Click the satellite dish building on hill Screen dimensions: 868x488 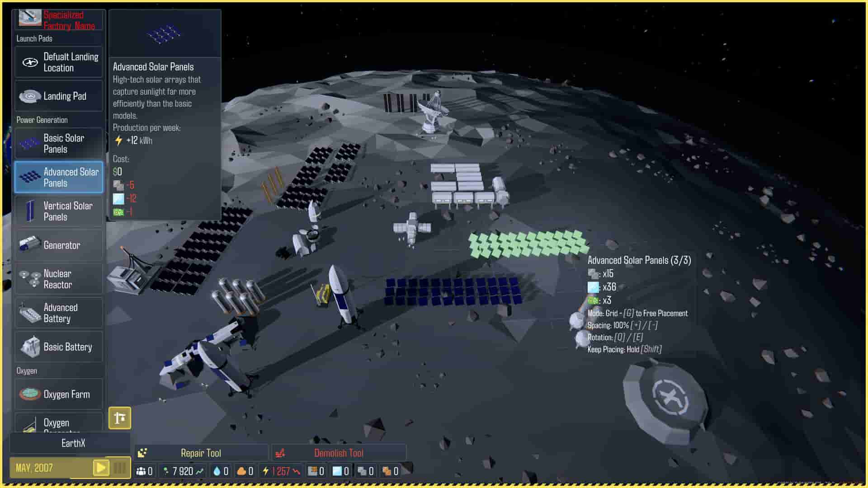(432, 112)
